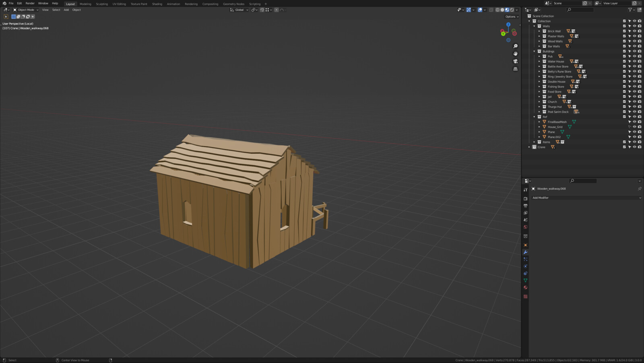Toggle snapping magnet icon

pyautogui.click(x=262, y=10)
